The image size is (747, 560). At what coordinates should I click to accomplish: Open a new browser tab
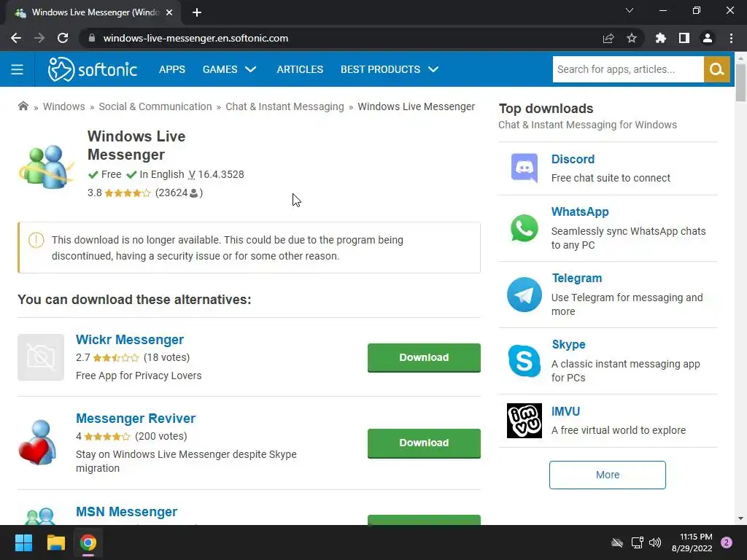point(197,12)
